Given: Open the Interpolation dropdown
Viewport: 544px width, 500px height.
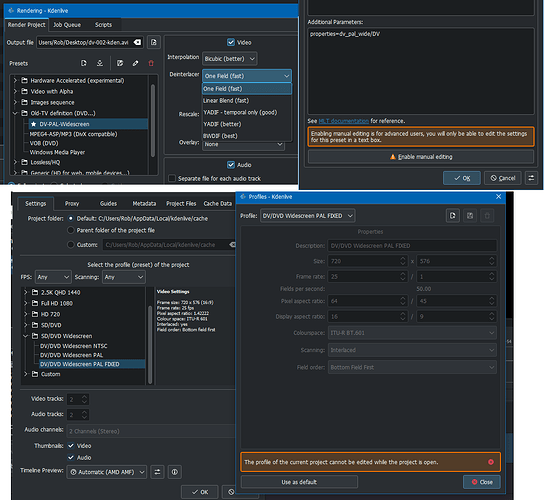Looking at the screenshot, I should pos(229,59).
